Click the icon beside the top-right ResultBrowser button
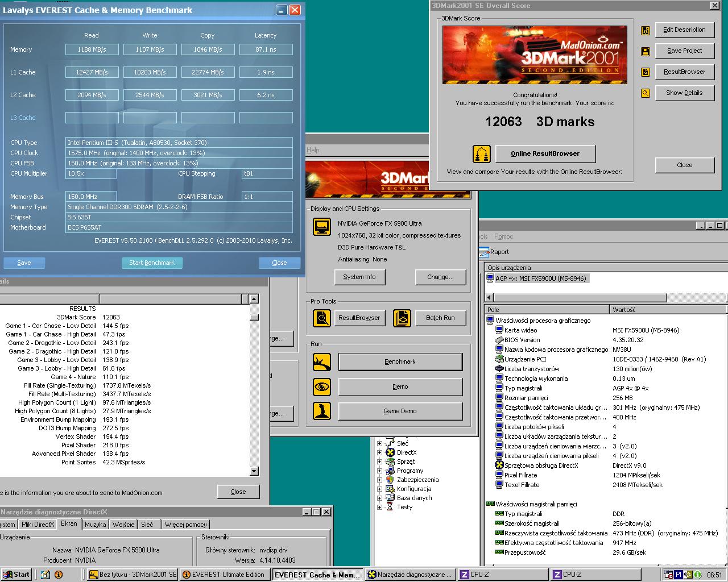Screen dimensions: 728x582 pyautogui.click(x=646, y=72)
